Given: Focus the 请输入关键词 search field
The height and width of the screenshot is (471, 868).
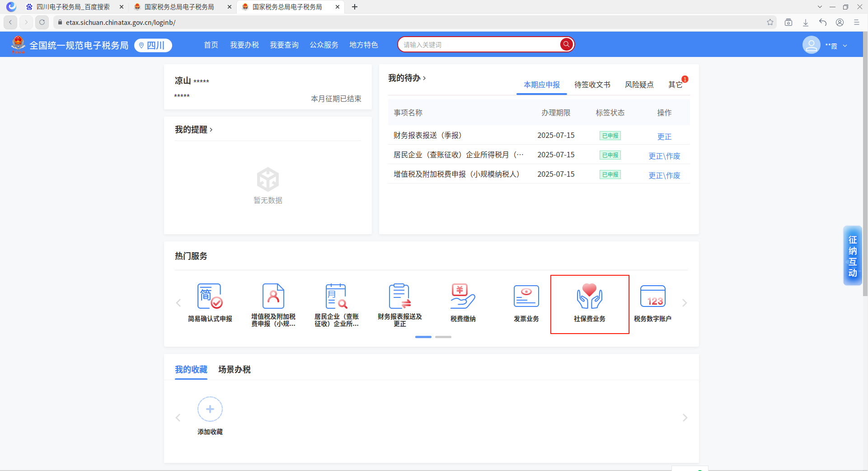Looking at the screenshot, I should pos(479,45).
